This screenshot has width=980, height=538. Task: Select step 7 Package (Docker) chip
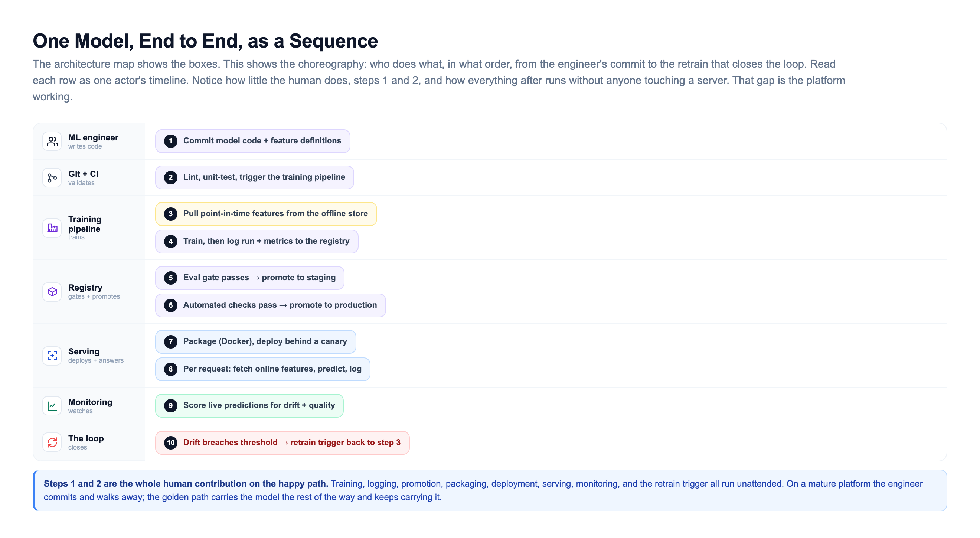(x=256, y=342)
